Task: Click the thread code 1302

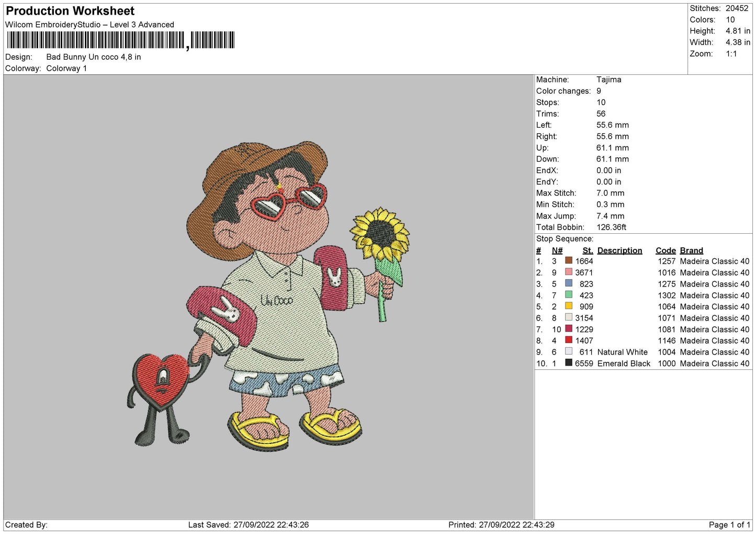Action: [x=667, y=296]
